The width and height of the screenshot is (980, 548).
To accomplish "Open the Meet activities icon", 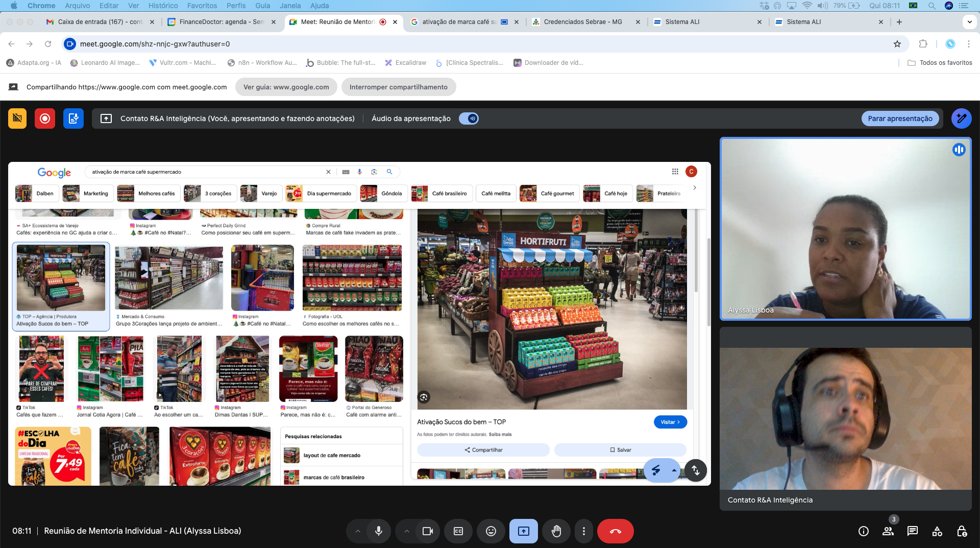I will [x=937, y=531].
